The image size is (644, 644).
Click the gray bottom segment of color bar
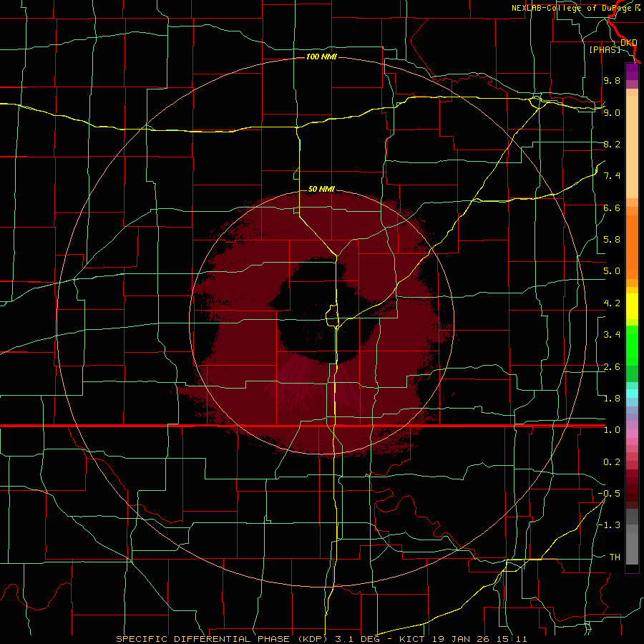pos(632,548)
